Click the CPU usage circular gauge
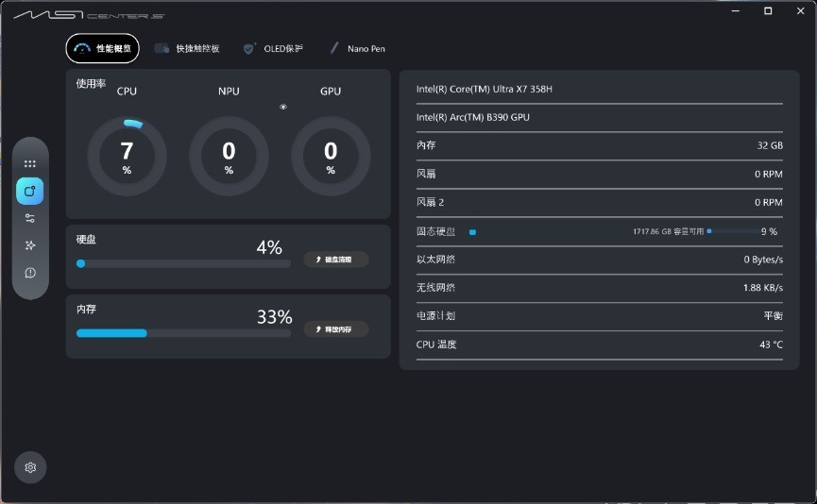The width and height of the screenshot is (817, 504). 127,156
